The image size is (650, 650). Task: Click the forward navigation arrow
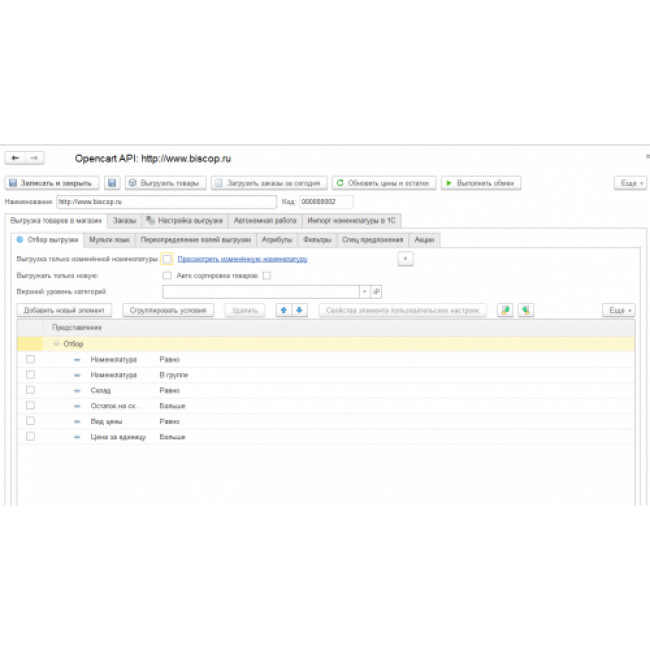[34, 158]
